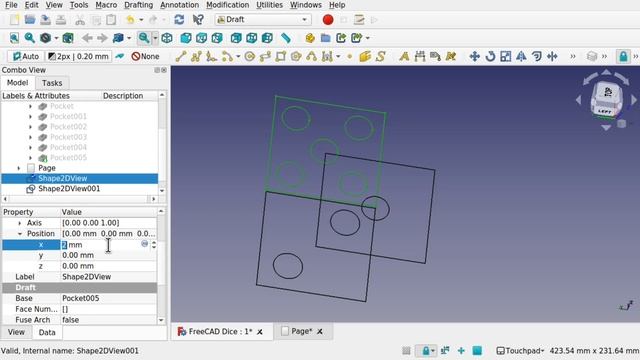Click the Auto working plane button
Viewport: 640px width, 360px height.
(x=26, y=56)
